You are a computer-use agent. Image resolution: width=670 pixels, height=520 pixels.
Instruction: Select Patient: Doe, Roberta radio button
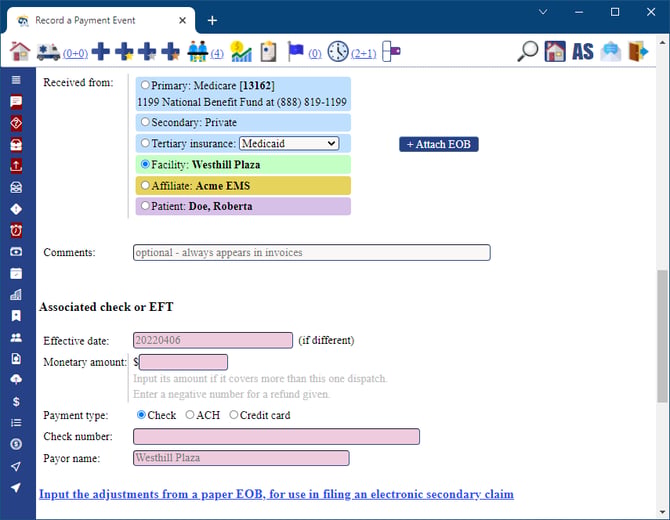[x=145, y=206]
